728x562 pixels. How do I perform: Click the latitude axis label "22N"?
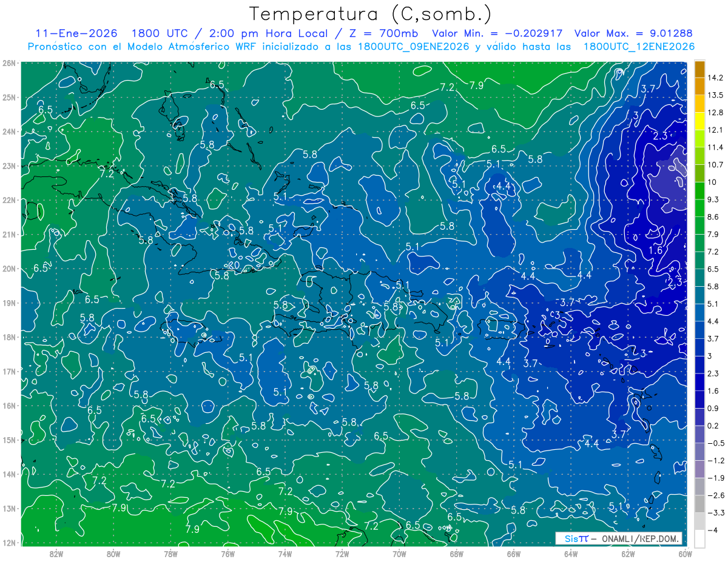(9, 200)
